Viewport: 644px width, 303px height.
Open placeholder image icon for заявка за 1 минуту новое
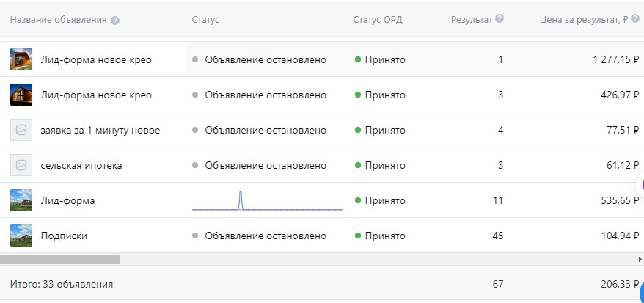coord(21,130)
